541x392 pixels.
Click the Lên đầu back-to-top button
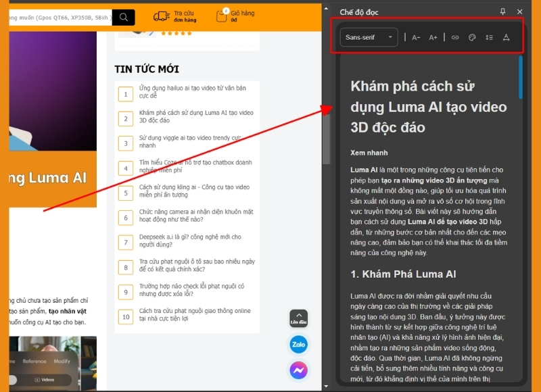pyautogui.click(x=298, y=318)
